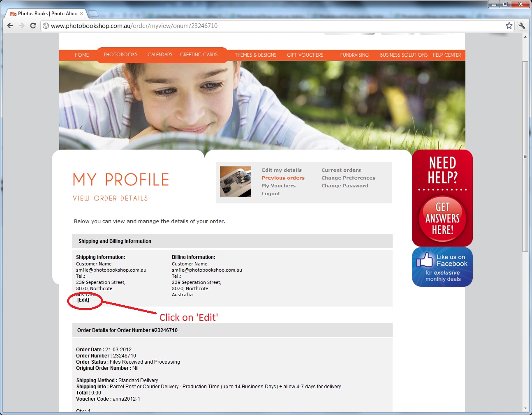Open the GREETING CARDS menu item

pos(199,55)
